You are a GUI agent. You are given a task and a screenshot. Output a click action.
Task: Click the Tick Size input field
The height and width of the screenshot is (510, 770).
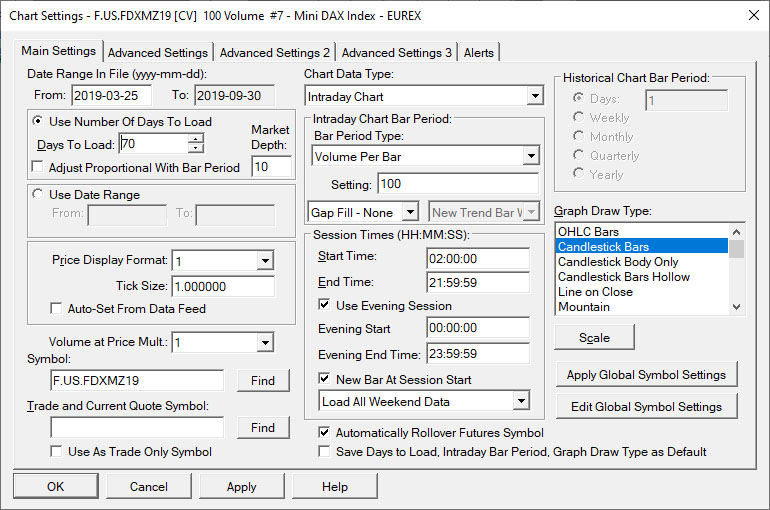[223, 286]
